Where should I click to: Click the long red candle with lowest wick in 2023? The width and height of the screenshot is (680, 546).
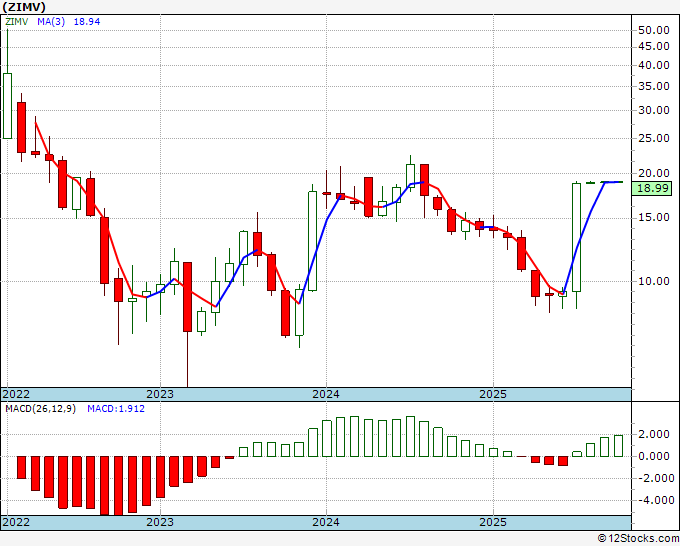pyautogui.click(x=187, y=297)
